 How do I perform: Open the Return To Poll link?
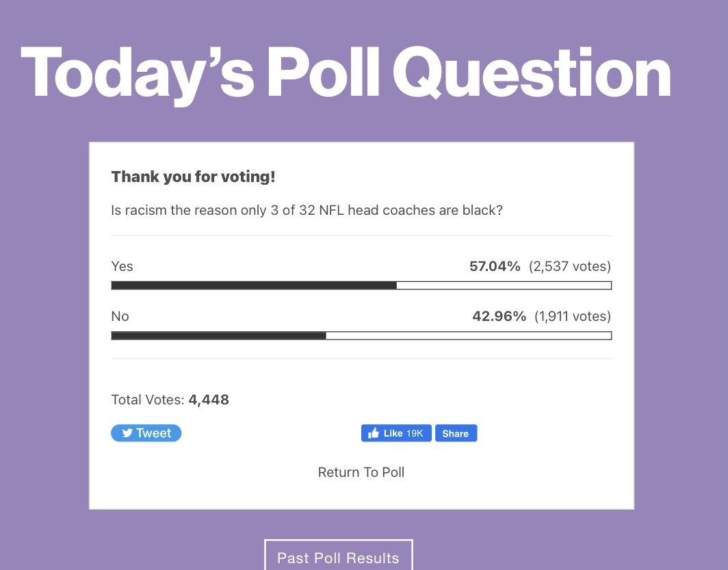tap(361, 472)
